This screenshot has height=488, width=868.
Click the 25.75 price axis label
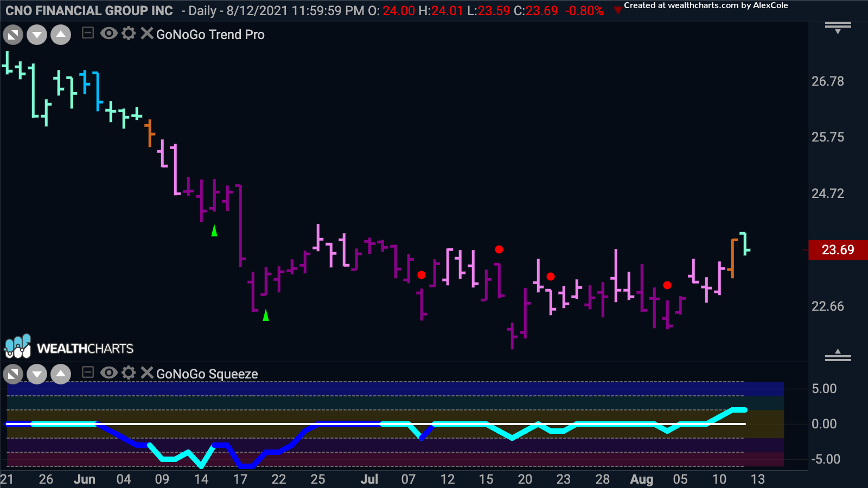pos(828,137)
